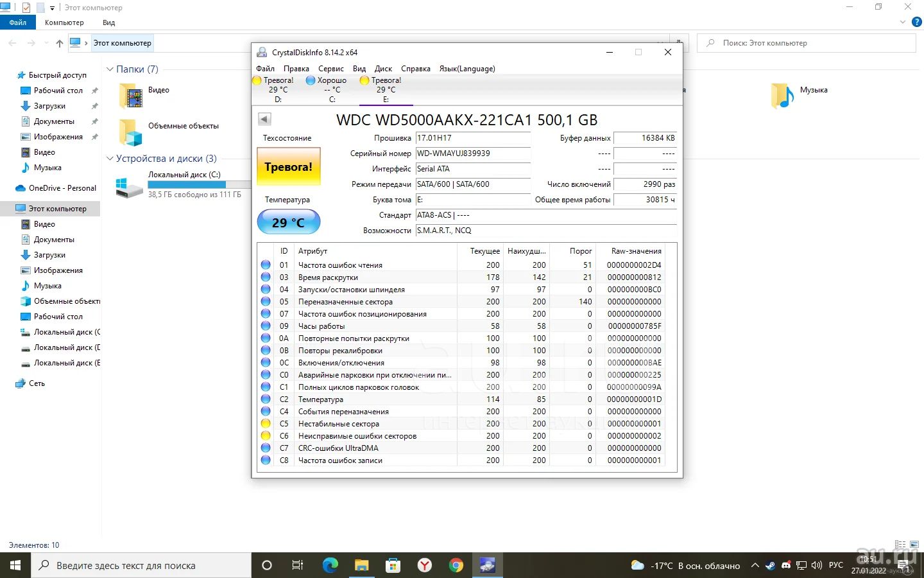
Task: Select Этот компьютер in navigation pane
Action: coord(51,209)
